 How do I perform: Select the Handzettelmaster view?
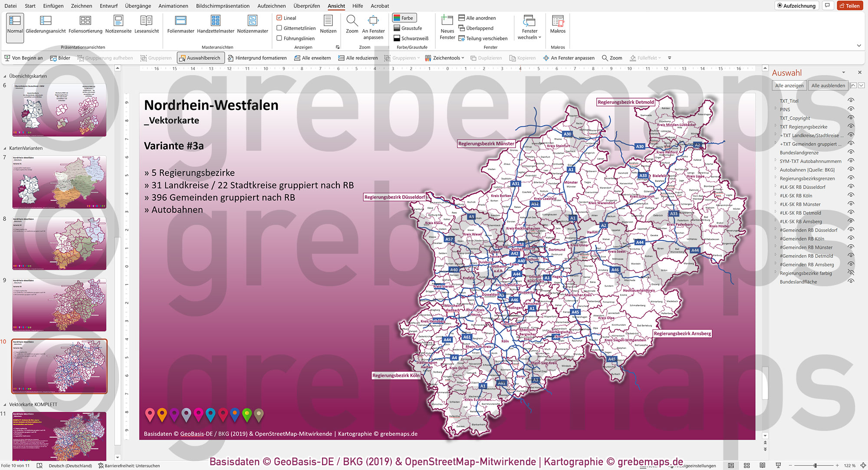pyautogui.click(x=216, y=24)
